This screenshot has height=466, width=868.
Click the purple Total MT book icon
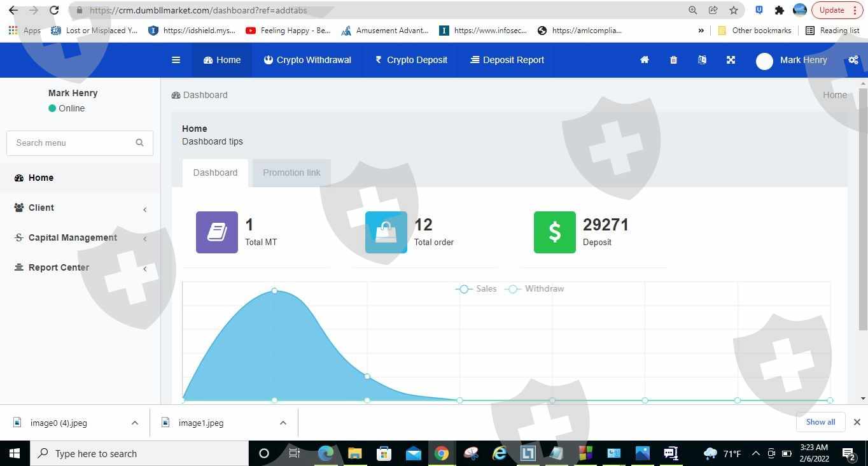tap(217, 232)
